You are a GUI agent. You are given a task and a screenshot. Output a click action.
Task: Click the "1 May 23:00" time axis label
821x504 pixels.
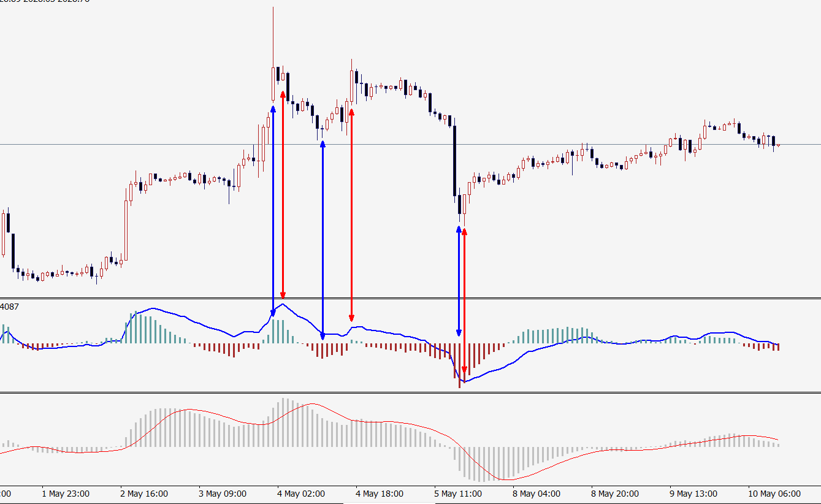pyautogui.click(x=66, y=494)
